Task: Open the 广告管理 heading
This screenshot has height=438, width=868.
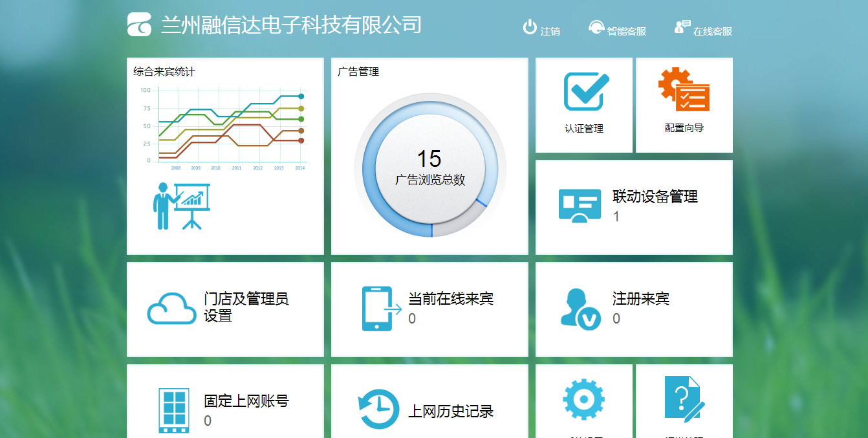Action: (x=358, y=72)
